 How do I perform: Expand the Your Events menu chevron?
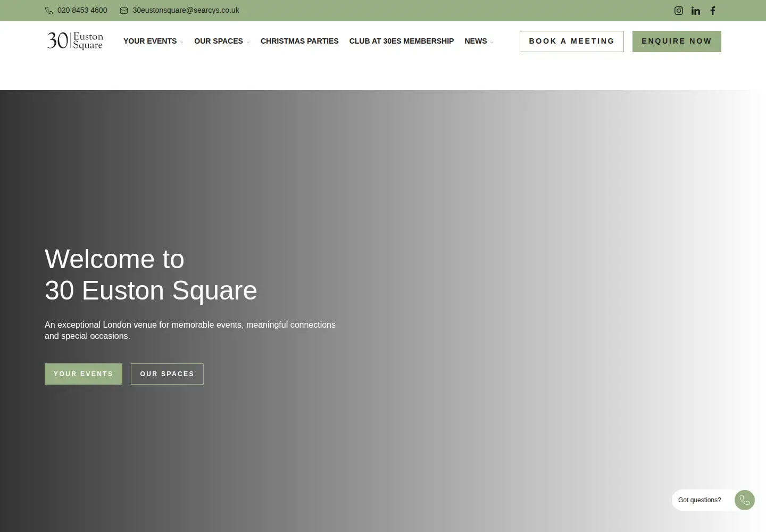[x=181, y=42]
